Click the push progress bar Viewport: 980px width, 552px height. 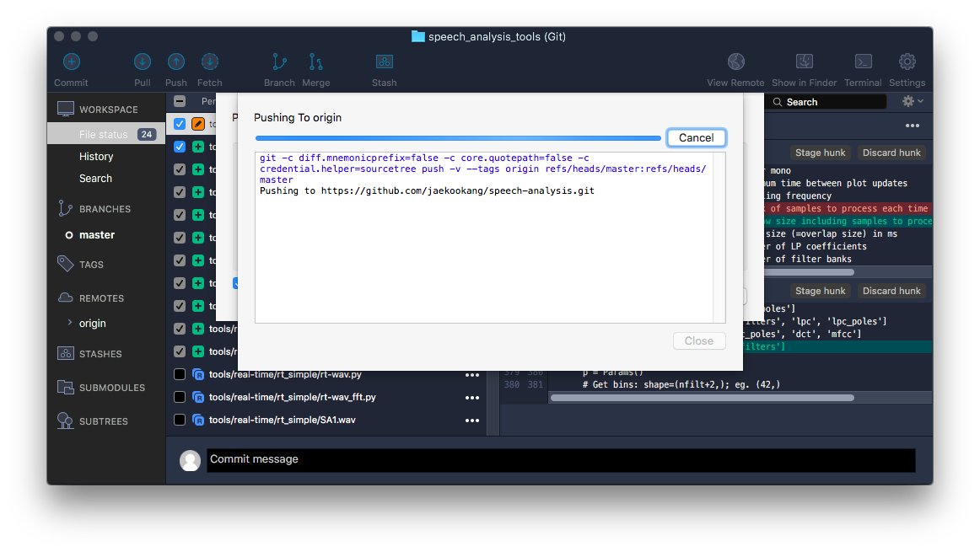(x=458, y=138)
